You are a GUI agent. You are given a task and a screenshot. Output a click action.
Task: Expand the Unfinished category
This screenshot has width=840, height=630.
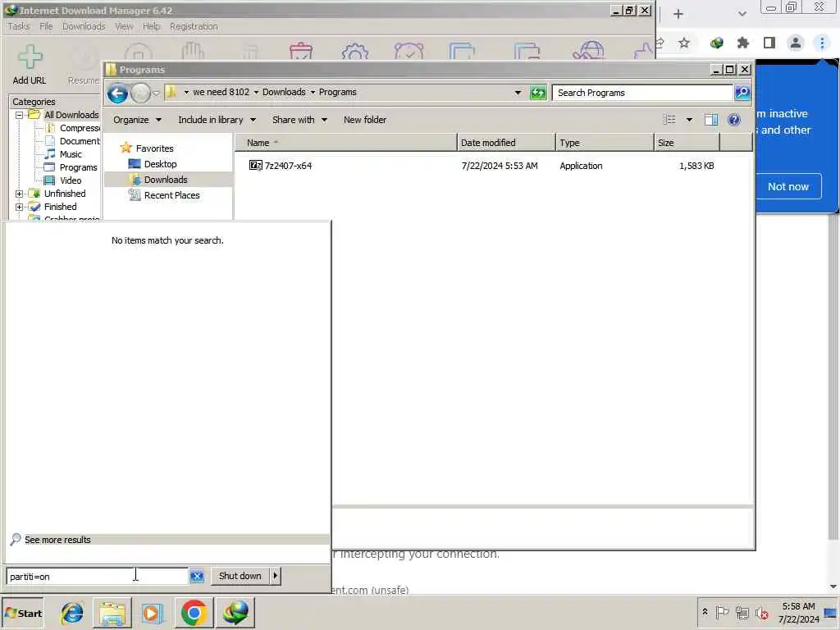tap(20, 194)
